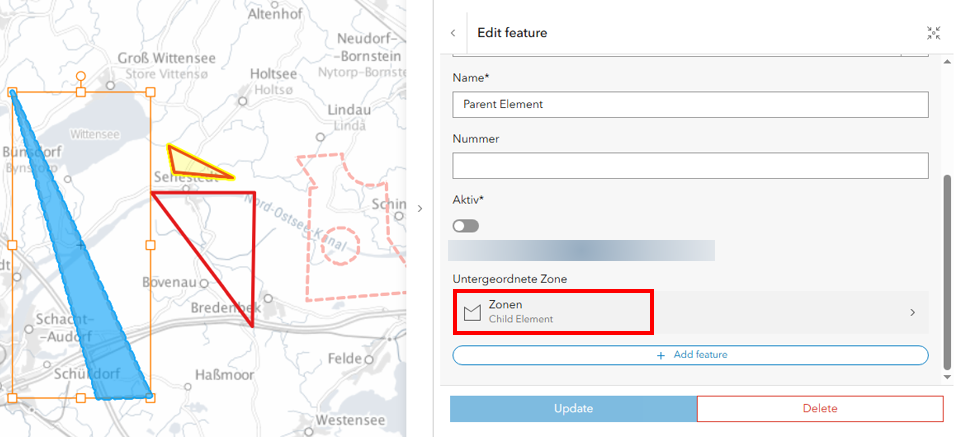Click the plus icon in Add feature
Screen dimensions: 956x437
(x=660, y=355)
